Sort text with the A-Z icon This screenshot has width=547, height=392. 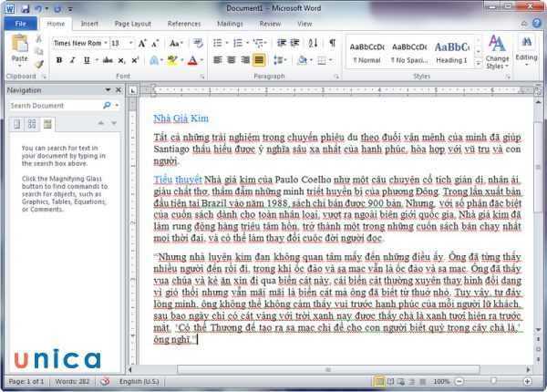[313, 43]
